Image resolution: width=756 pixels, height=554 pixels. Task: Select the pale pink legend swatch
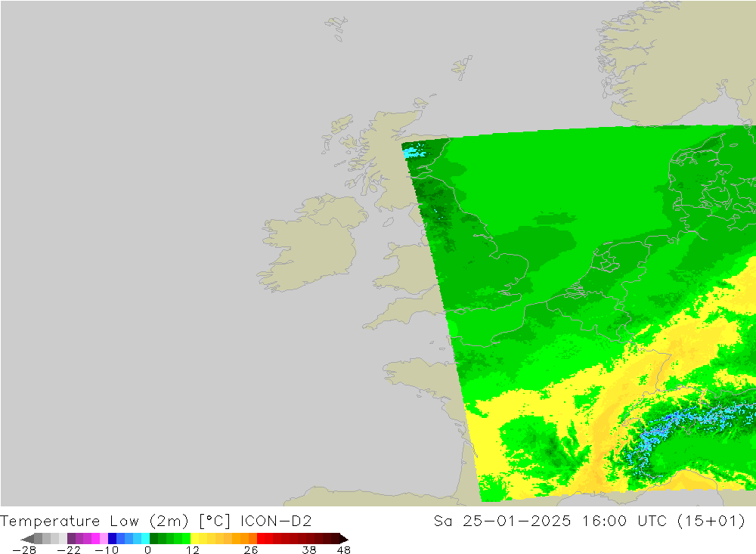coord(104,539)
